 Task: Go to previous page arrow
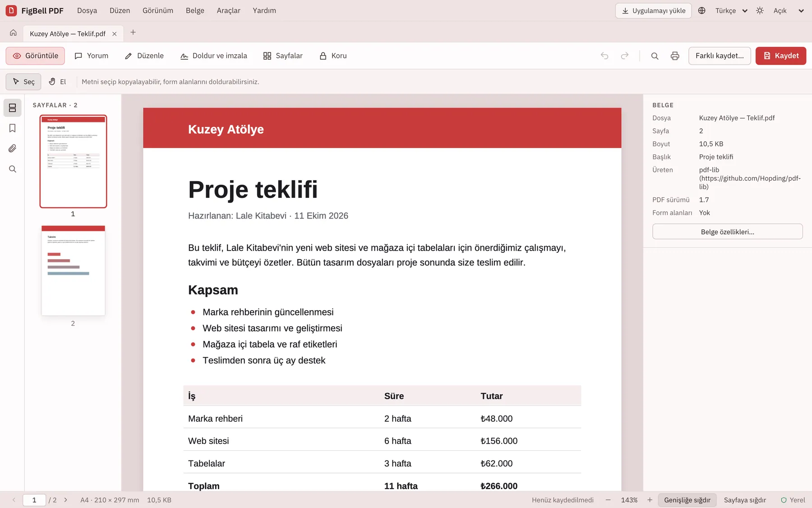coord(14,500)
